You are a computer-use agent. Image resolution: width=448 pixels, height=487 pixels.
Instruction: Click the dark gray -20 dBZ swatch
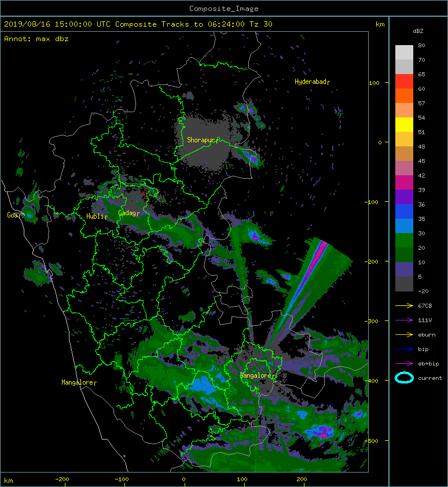pos(404,284)
